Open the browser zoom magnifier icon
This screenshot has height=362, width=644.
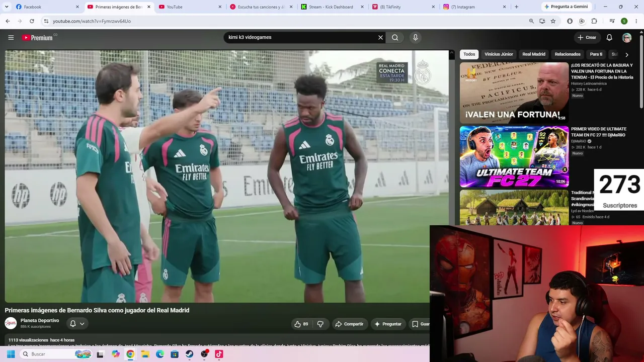pos(531,21)
